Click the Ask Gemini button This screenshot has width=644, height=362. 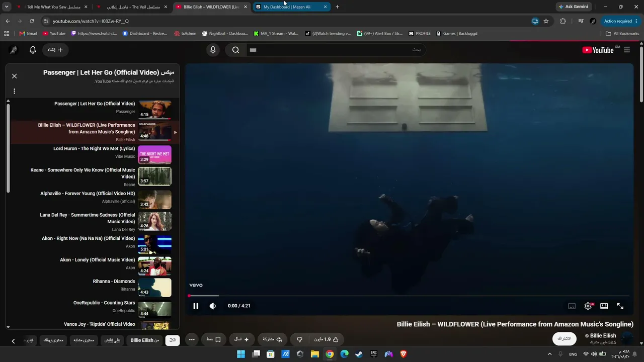(x=573, y=7)
